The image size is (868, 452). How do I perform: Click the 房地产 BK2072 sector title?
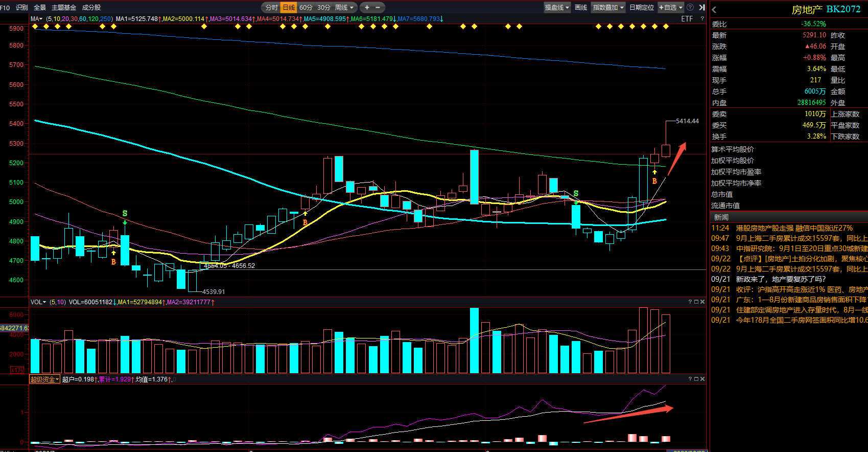[826, 10]
